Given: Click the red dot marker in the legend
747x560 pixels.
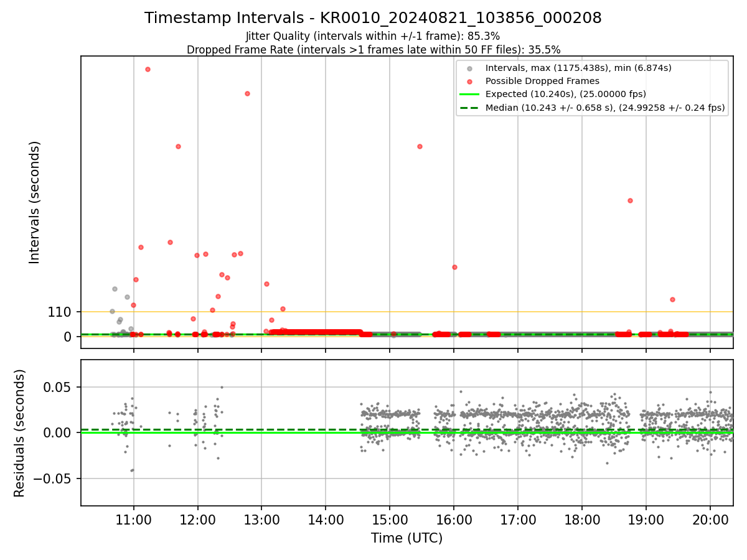Looking at the screenshot, I should [469, 82].
